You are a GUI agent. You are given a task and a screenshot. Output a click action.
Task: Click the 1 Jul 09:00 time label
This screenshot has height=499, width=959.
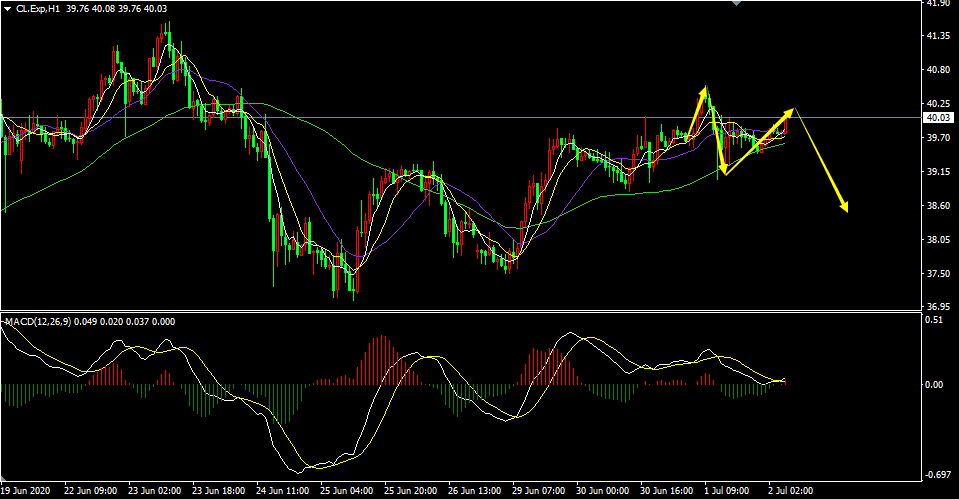727,491
